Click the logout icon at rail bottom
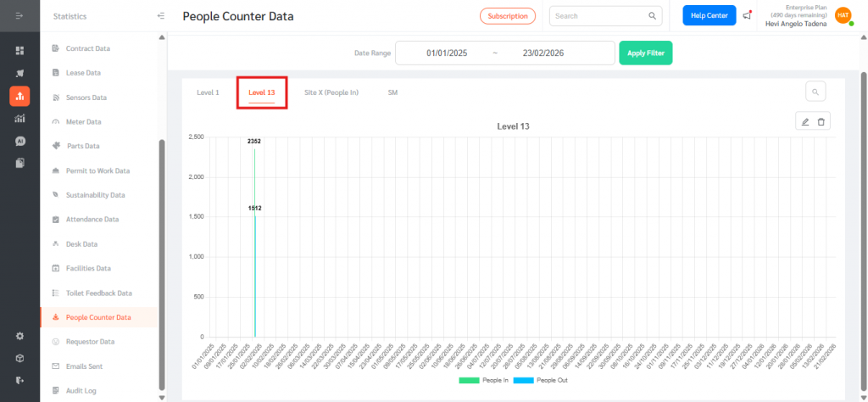868x402 pixels. pos(19,380)
